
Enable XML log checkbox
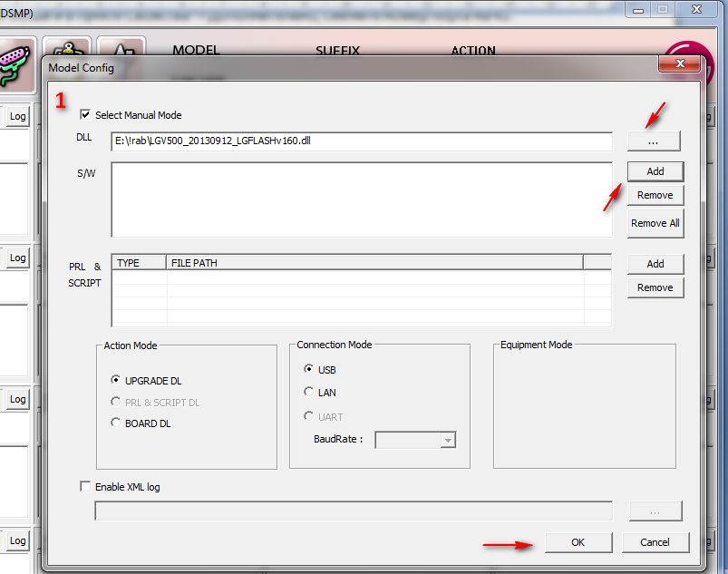85,486
